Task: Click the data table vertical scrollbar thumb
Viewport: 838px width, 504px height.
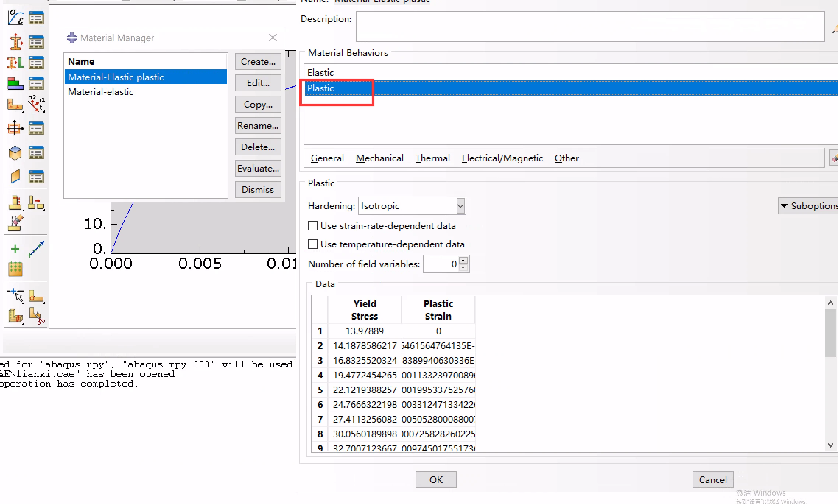Action: pos(830,333)
